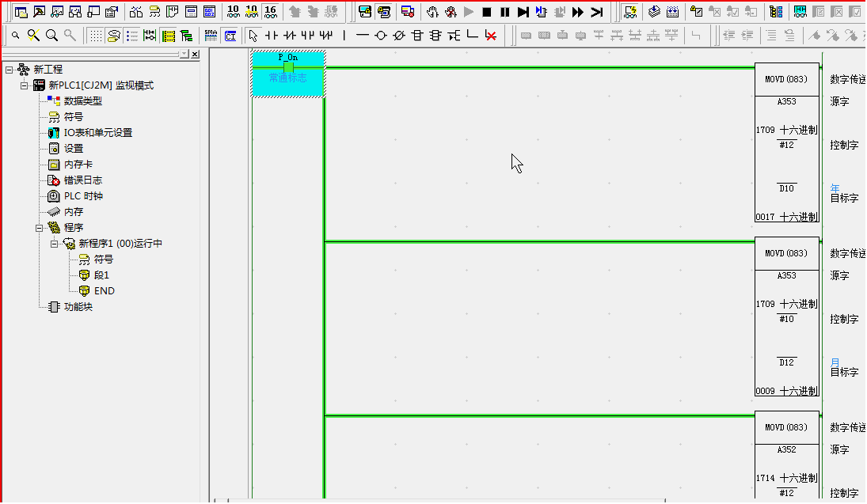867x504 pixels.
Task: Select the horizontal line tool
Action: point(363,36)
